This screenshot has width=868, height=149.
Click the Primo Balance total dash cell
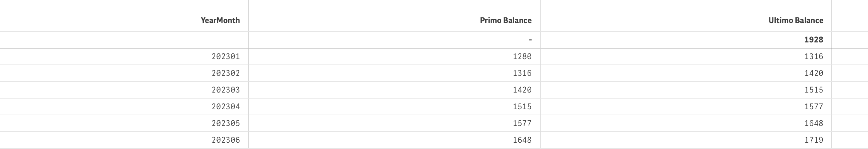point(530,40)
